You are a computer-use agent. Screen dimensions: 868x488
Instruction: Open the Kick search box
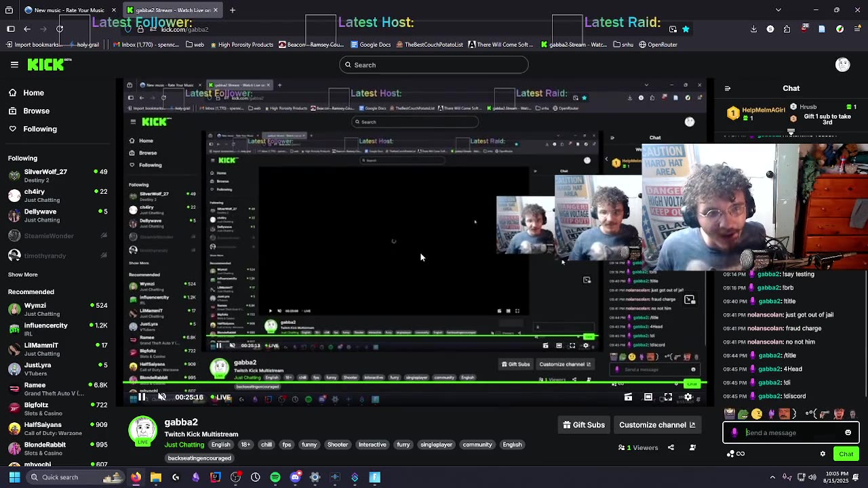[x=434, y=65]
